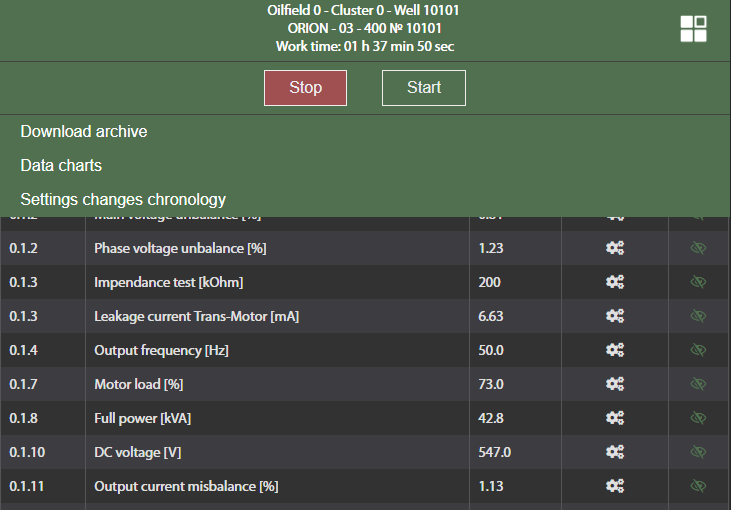Select Download archive from the menu
Screen dimensions: 731x510
click(84, 131)
